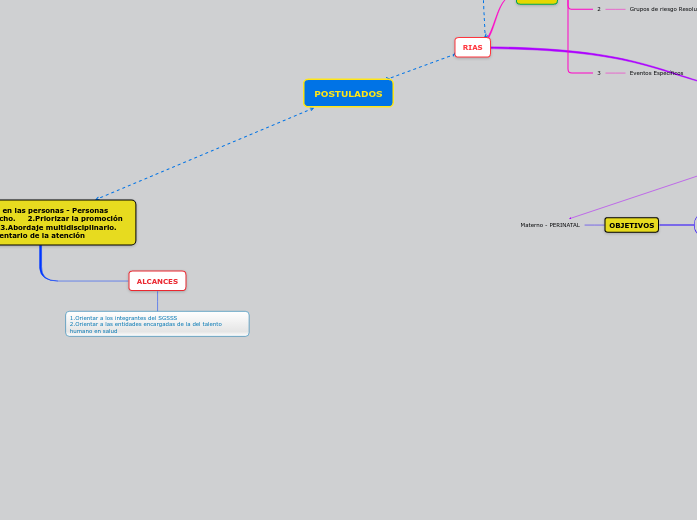This screenshot has height=520, width=697.
Task: Select the Materno - PERINATAL subtopic
Action: [550, 225]
